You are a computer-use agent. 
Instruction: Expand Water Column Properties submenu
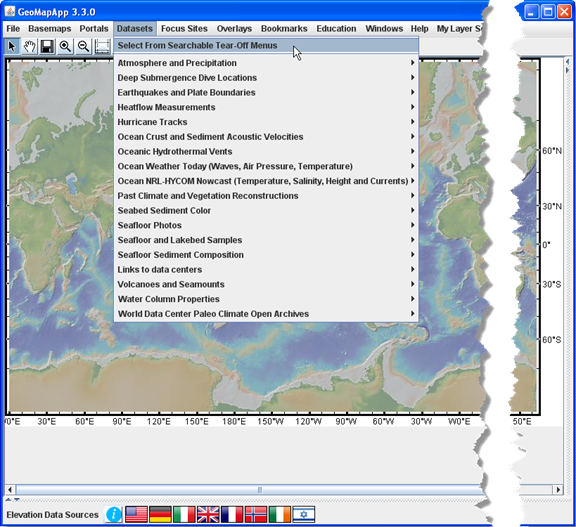(x=266, y=299)
